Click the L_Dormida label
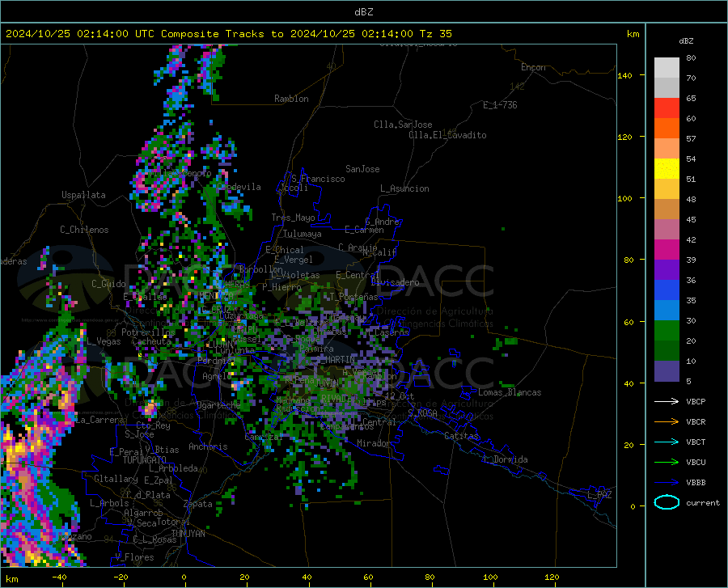 coord(505,459)
